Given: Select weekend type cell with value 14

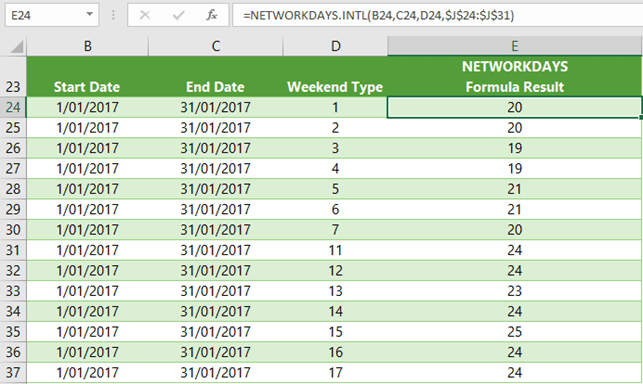Looking at the screenshot, I should tap(335, 311).
